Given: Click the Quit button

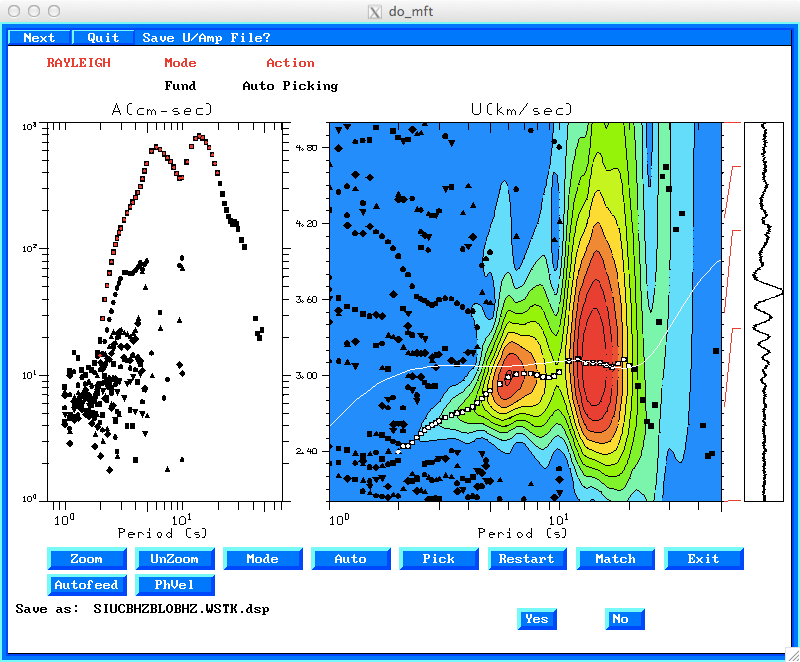Looking at the screenshot, I should 103,38.
